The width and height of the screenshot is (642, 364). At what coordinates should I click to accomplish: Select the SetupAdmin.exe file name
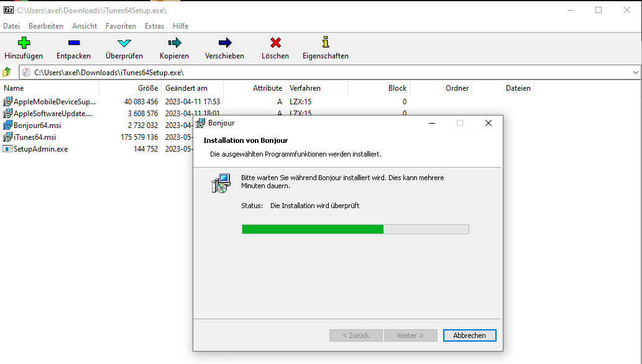(x=40, y=149)
